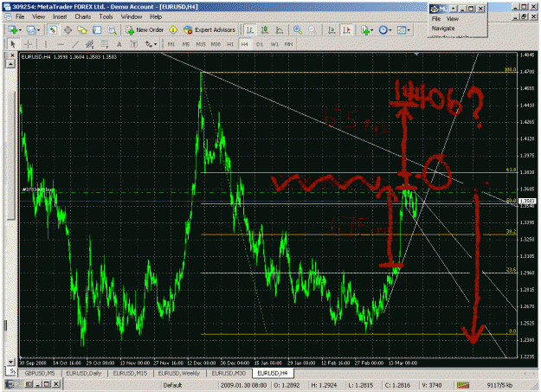Click the Expert Advisors button
541x392 pixels.
209,30
